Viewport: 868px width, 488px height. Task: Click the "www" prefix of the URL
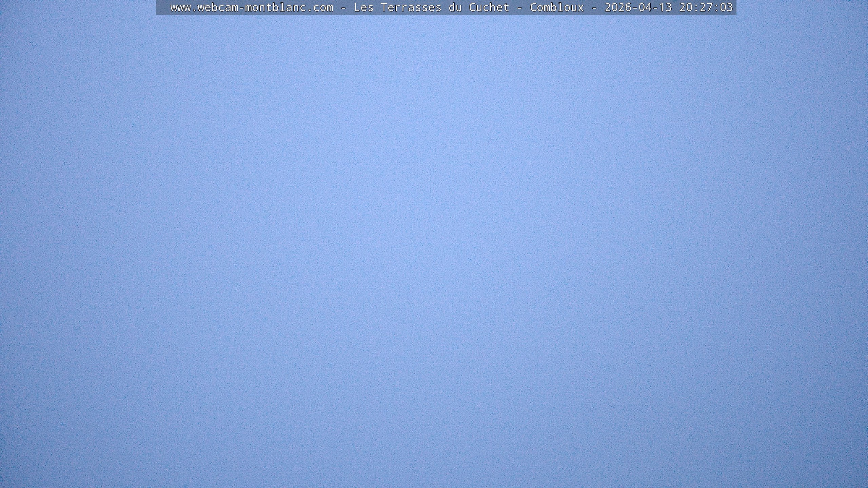pos(180,7)
